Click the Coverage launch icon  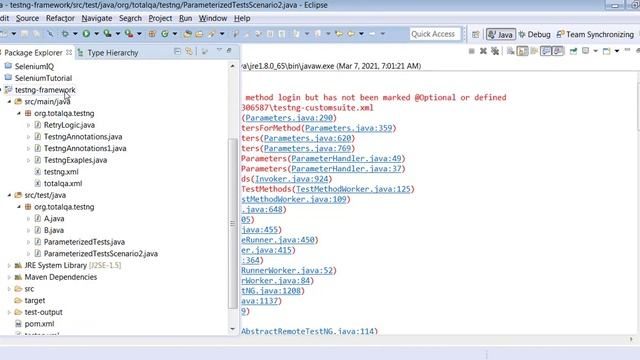107,34
